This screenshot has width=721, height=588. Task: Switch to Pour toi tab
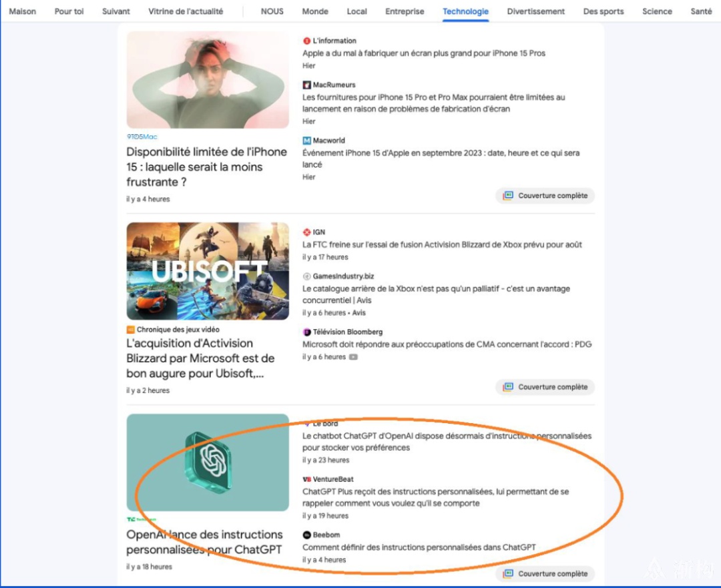tap(69, 11)
